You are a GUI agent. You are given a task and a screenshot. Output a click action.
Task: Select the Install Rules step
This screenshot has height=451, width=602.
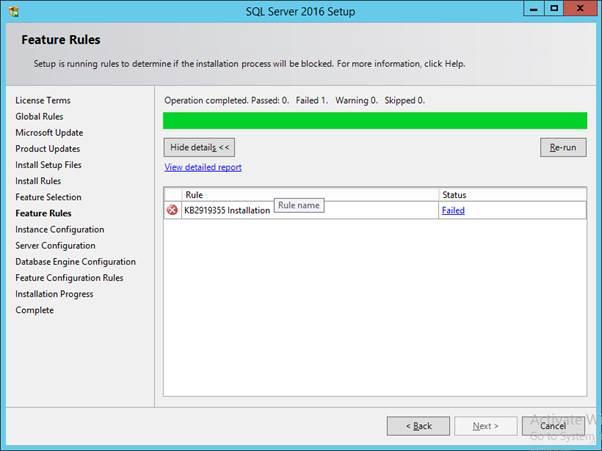38,181
